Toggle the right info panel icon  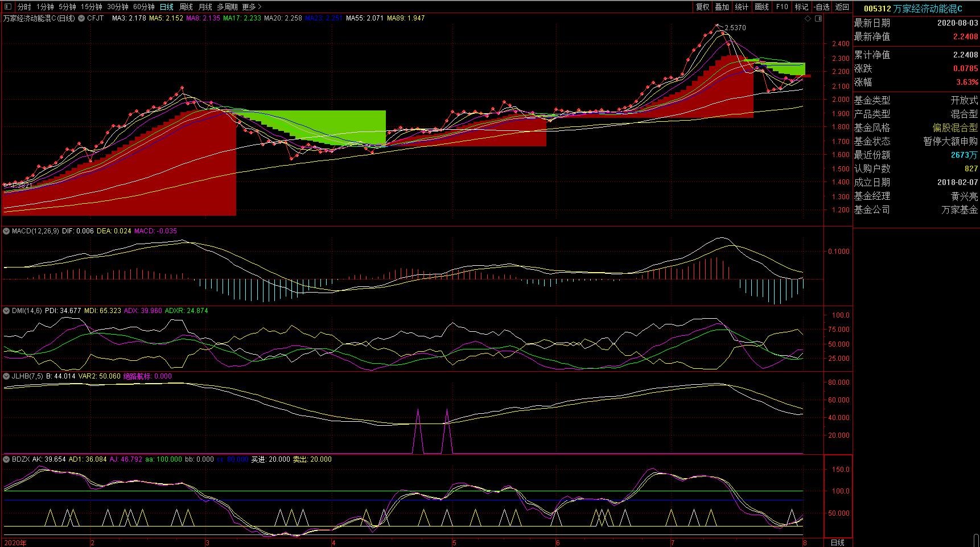[818, 19]
